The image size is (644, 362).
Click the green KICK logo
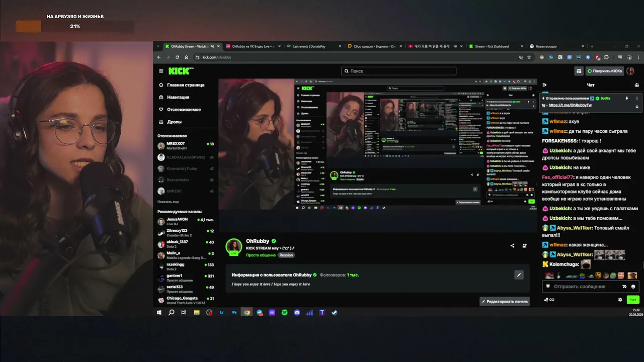(x=180, y=71)
